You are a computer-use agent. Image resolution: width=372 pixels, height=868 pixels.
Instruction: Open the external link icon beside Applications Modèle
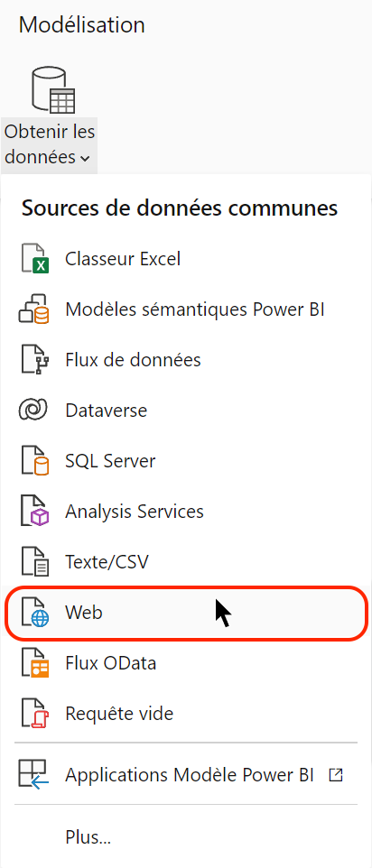click(336, 775)
